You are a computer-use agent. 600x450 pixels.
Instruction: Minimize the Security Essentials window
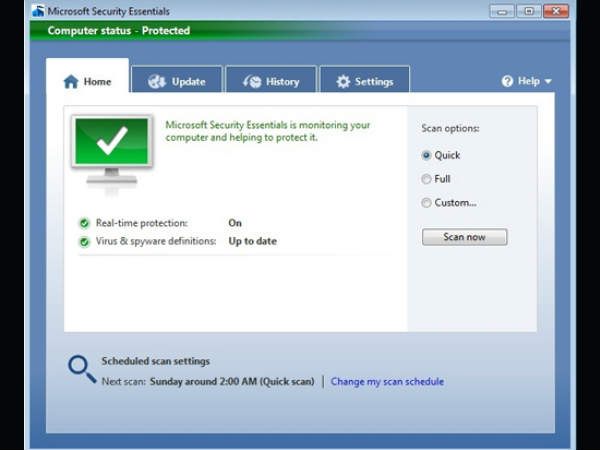click(x=502, y=11)
